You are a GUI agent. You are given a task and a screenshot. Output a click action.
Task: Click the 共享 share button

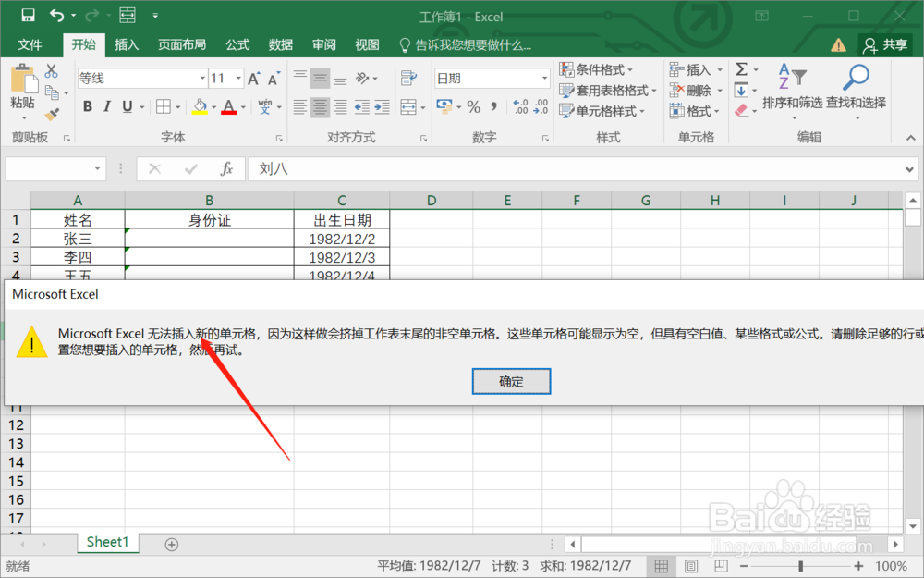[886, 44]
